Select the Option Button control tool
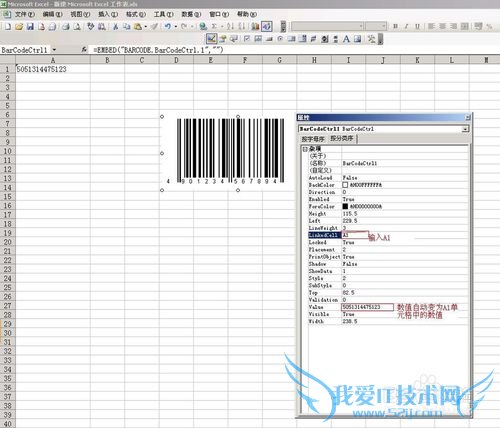The height and width of the screenshot is (428, 500). 280,39
